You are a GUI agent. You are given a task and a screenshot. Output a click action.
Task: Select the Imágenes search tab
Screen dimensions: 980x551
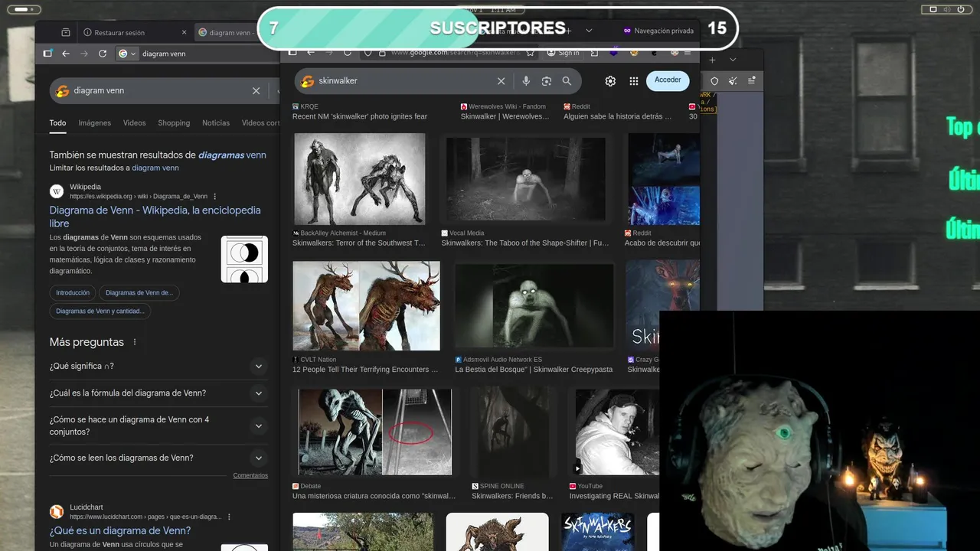(x=95, y=123)
